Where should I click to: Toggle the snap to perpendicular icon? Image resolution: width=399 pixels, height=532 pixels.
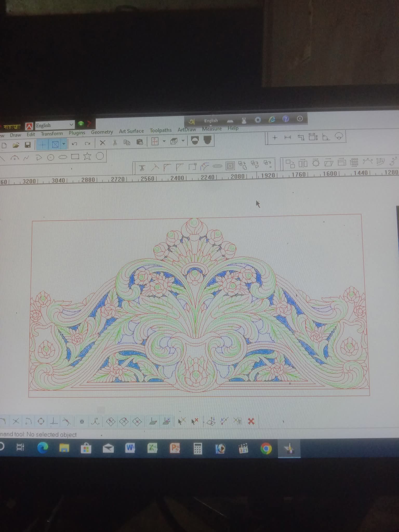pos(54,421)
